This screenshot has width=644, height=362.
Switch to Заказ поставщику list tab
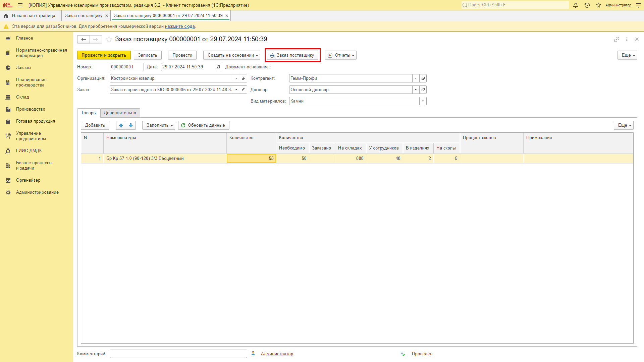click(84, 16)
